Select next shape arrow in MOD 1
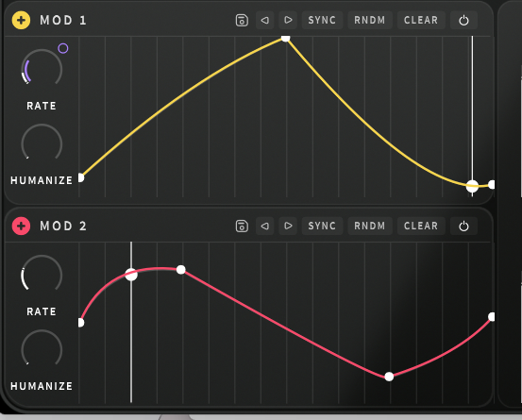522x420 pixels. click(x=288, y=21)
